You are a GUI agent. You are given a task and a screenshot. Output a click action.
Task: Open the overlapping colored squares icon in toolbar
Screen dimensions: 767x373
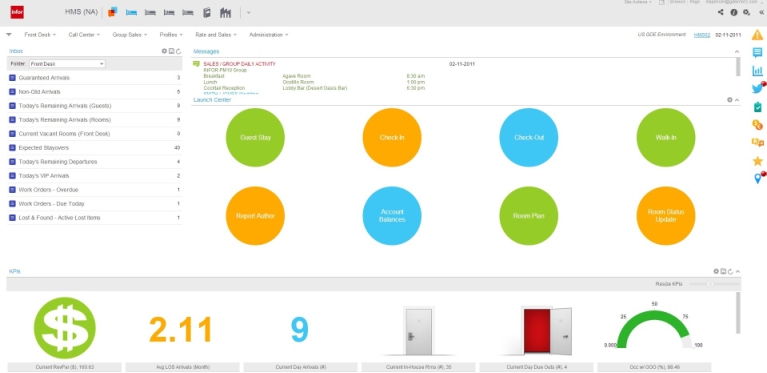pos(113,12)
